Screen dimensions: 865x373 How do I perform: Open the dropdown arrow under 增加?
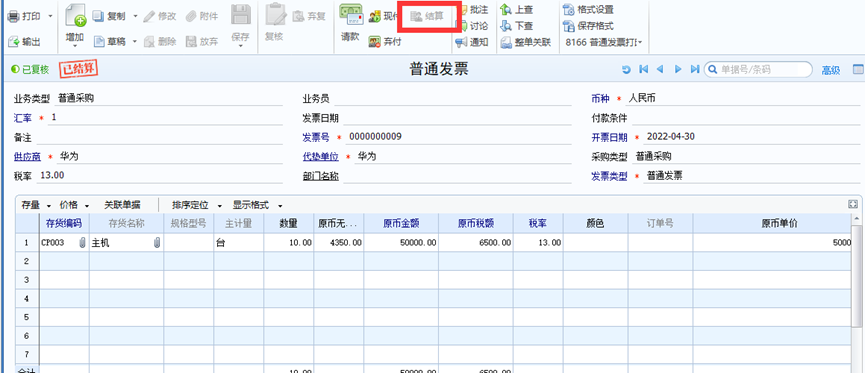pyautogui.click(x=76, y=47)
